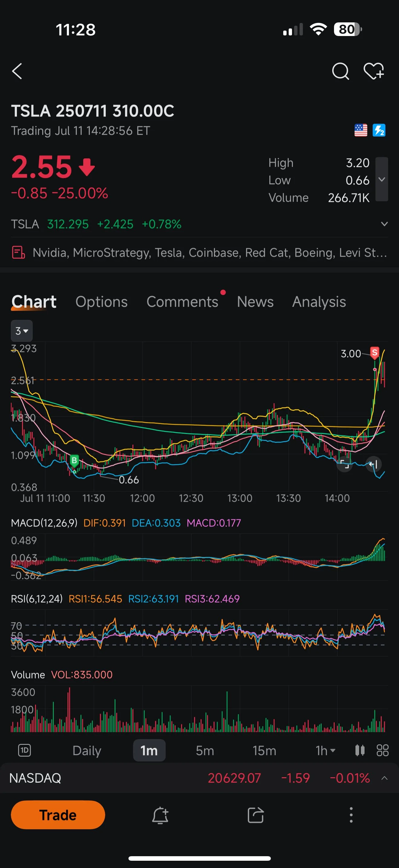Open the News tab
Viewport: 399px width, 868px height.
point(255,301)
